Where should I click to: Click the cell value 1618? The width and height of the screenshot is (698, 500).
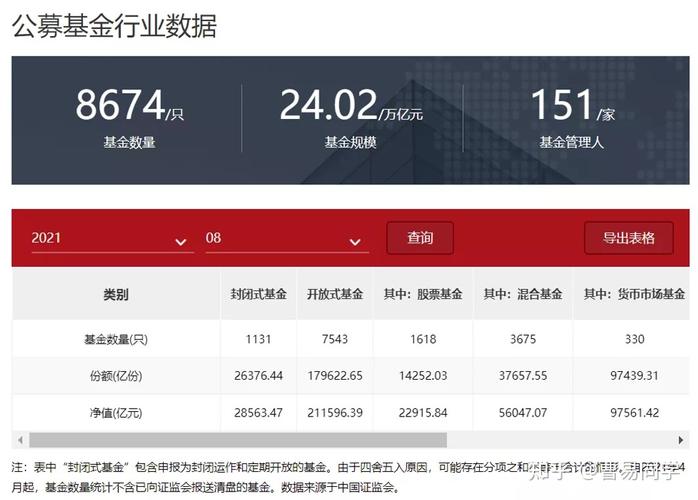pyautogui.click(x=423, y=339)
